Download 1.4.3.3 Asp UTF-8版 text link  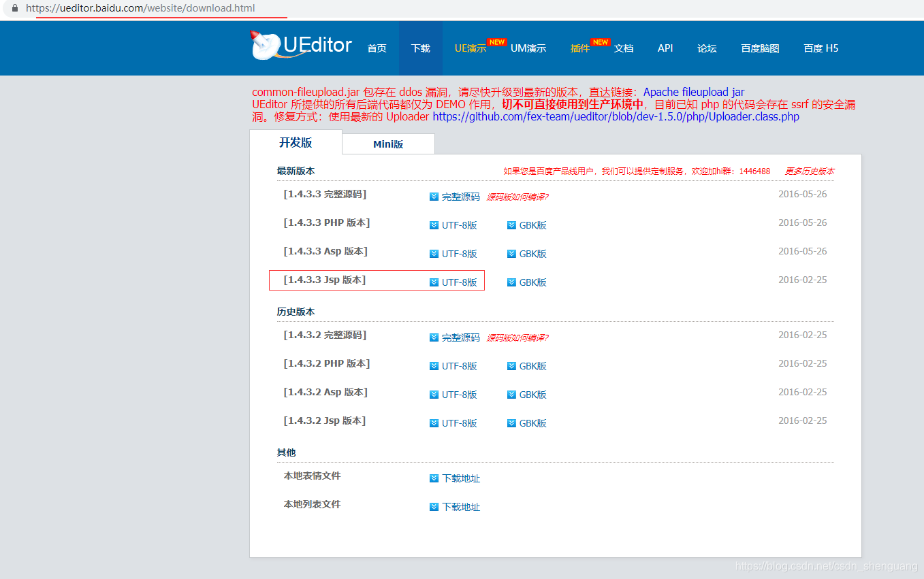tap(460, 254)
